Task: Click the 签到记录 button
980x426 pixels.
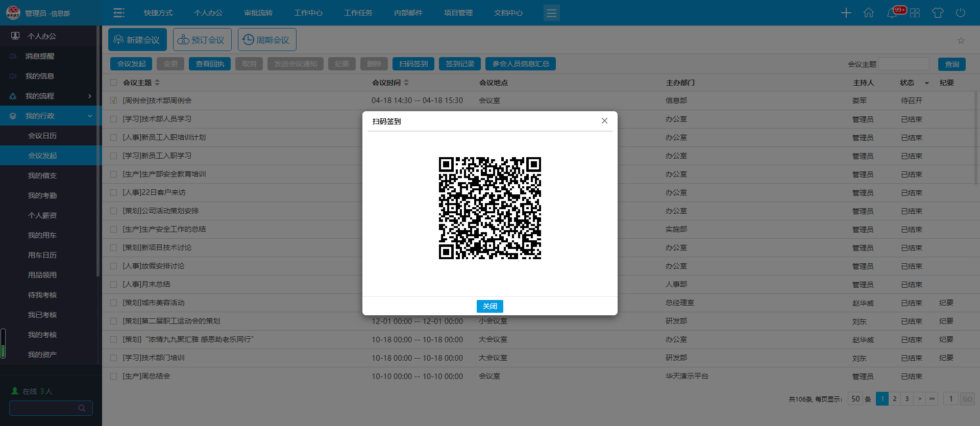Action: point(459,64)
